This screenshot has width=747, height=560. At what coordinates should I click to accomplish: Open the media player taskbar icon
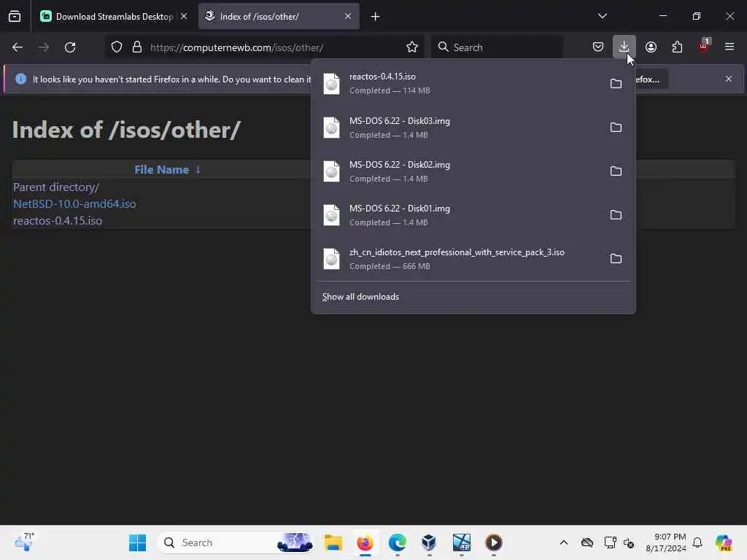pos(494,542)
